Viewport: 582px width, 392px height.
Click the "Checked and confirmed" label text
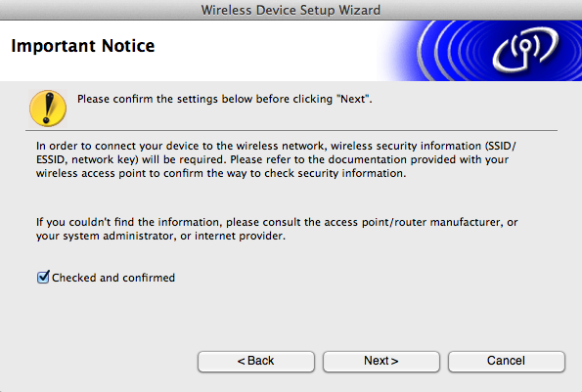coord(113,278)
